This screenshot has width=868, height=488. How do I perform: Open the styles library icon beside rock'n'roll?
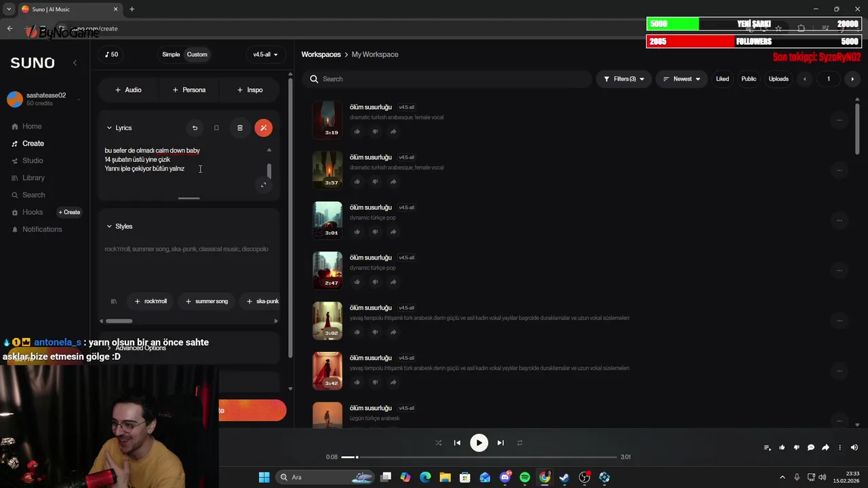(x=114, y=301)
